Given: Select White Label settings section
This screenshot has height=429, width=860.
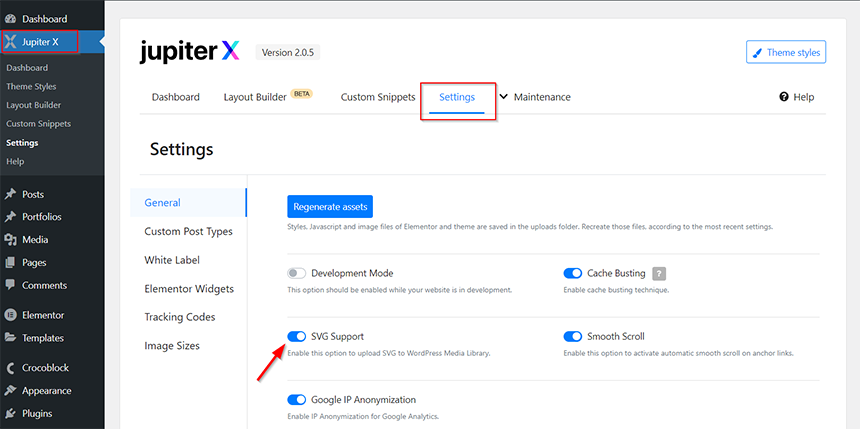Looking at the screenshot, I should pyautogui.click(x=172, y=260).
